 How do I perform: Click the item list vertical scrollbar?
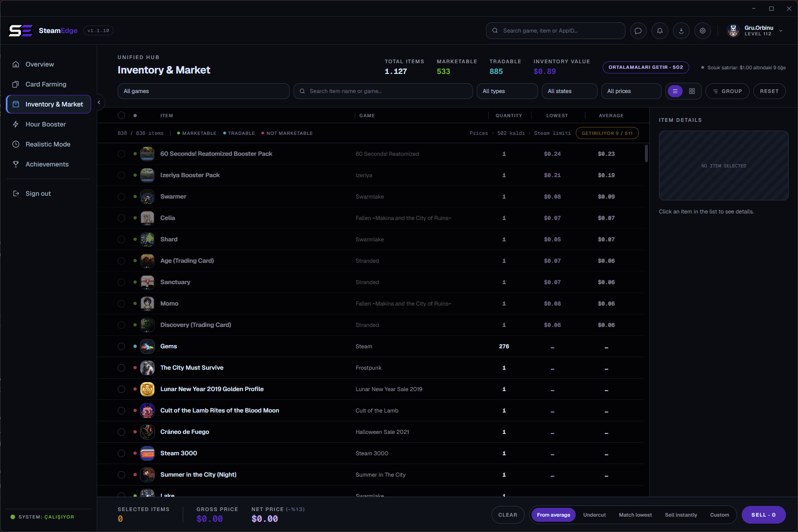[646, 153]
